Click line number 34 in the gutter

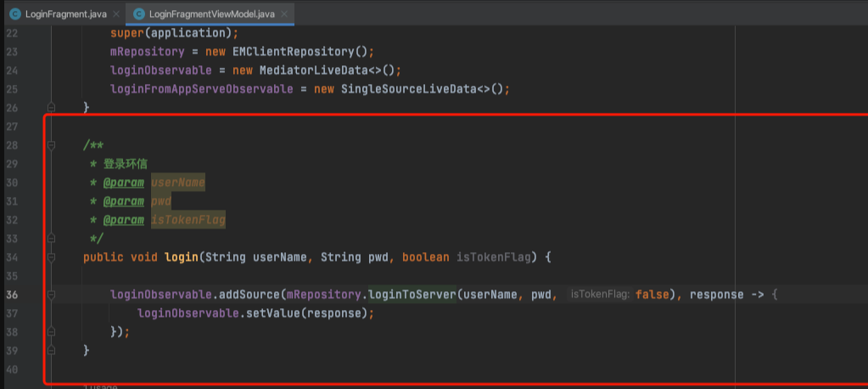12,257
